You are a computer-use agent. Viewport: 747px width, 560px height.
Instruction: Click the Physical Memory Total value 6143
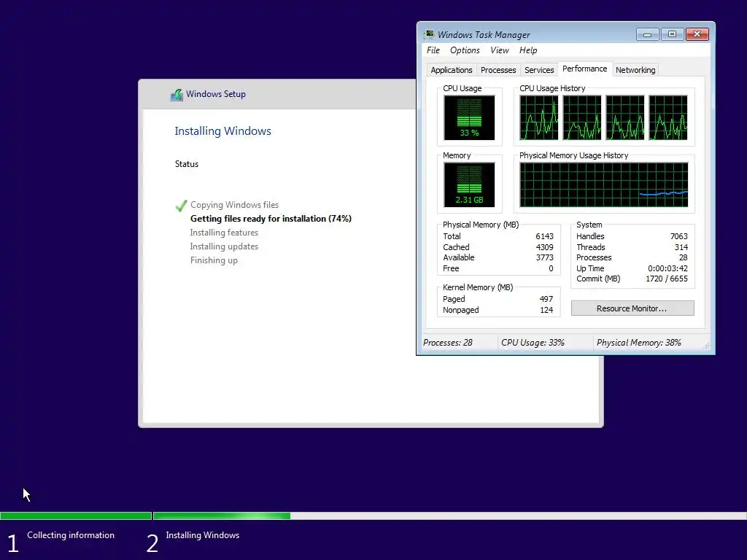point(544,236)
